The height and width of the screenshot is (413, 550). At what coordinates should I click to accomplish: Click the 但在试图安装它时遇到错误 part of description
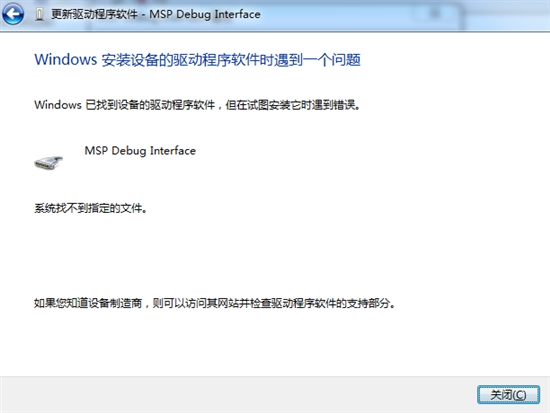[293, 105]
